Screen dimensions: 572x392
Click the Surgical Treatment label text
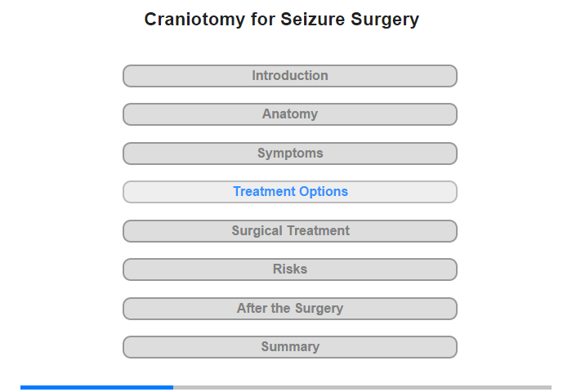click(290, 230)
